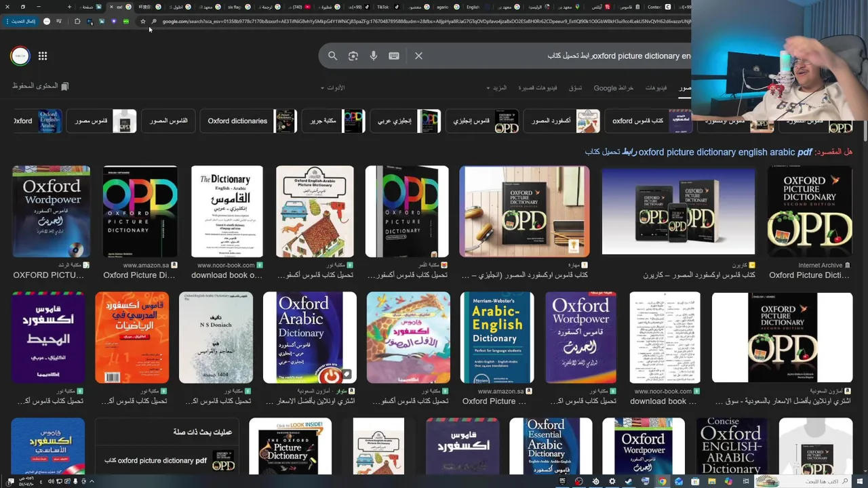Select the كتاب قاموس oxford filter chip
This screenshot has height=488, width=868.
(x=649, y=121)
